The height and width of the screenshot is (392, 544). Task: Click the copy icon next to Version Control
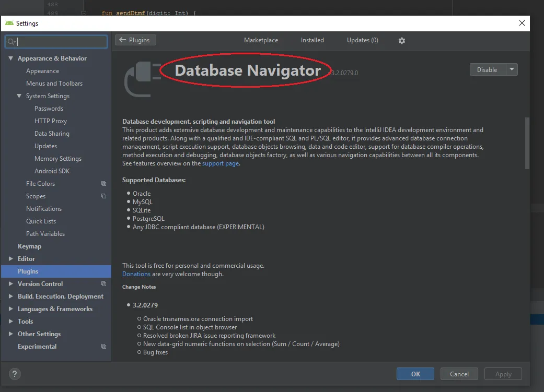[103, 283]
